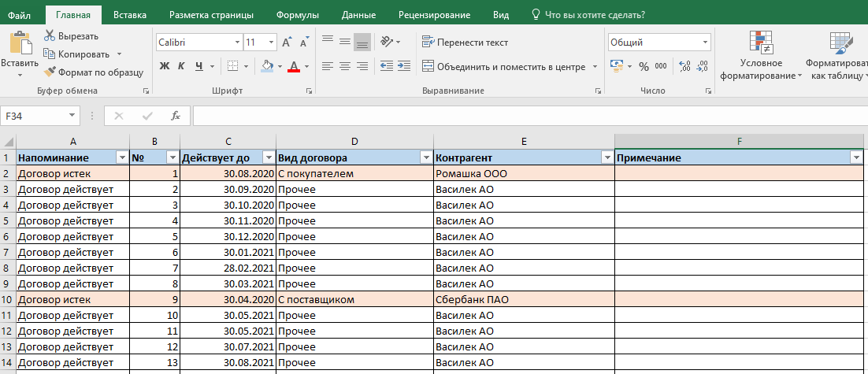Toggle underline formatting (Ч)

click(198, 66)
